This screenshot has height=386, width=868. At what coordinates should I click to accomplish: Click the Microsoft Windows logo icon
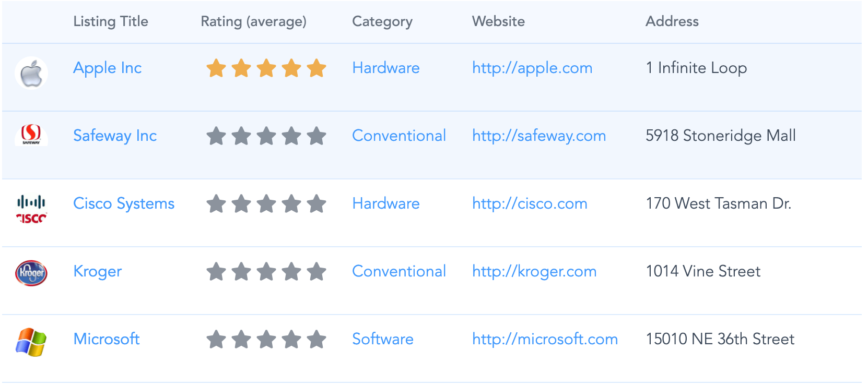[x=31, y=342]
